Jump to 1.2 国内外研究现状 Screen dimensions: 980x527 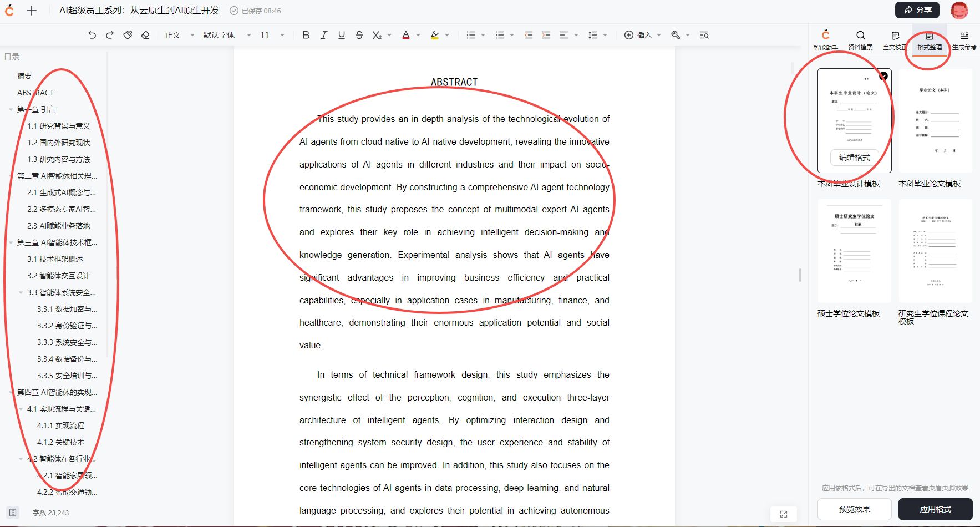click(58, 143)
